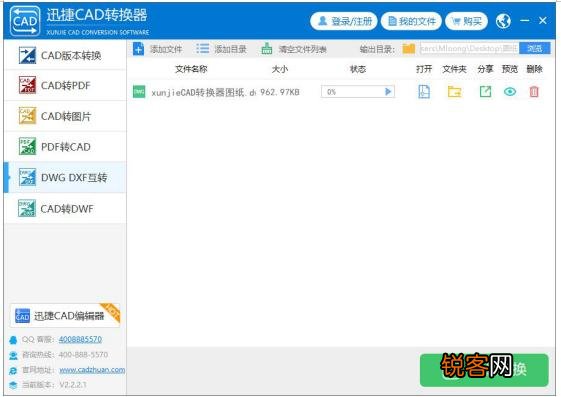
Task: Click QQ客服 number 4008885570 link
Action: 80,339
